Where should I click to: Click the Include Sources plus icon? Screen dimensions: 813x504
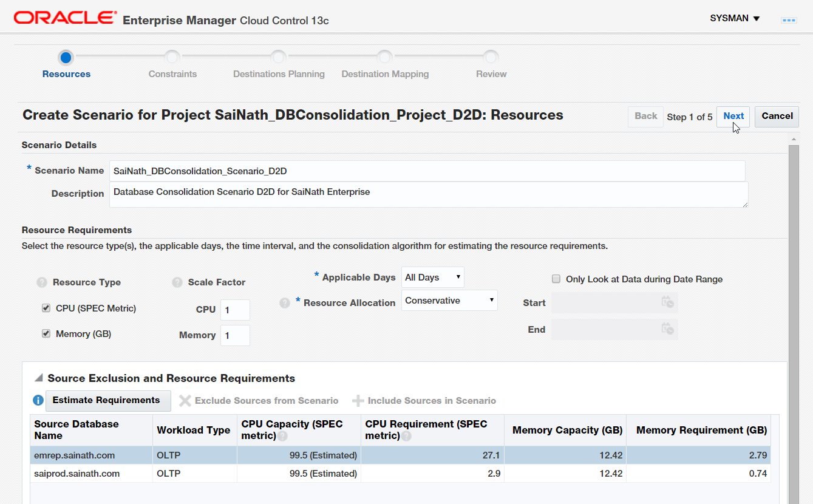(x=358, y=401)
